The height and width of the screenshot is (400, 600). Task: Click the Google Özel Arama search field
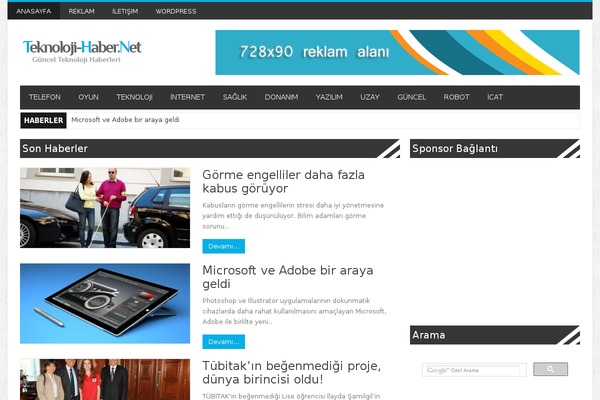click(x=474, y=370)
